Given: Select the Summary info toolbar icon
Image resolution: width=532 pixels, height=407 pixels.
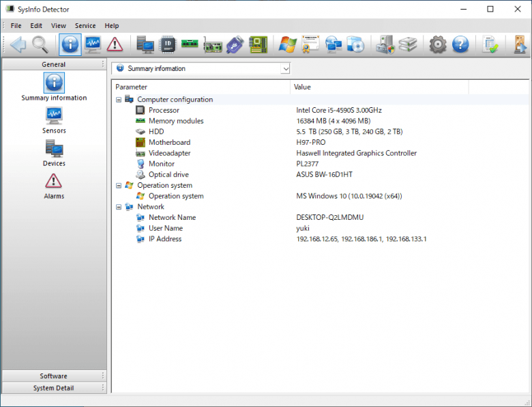Looking at the screenshot, I should (x=70, y=44).
